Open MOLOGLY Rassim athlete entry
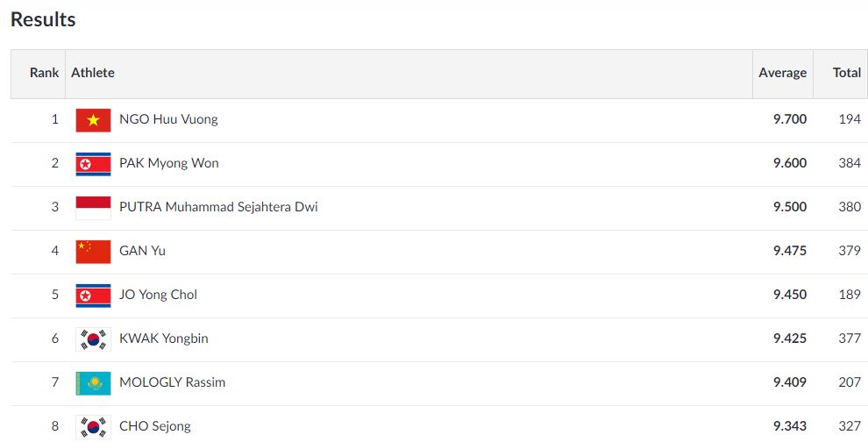 coord(172,381)
